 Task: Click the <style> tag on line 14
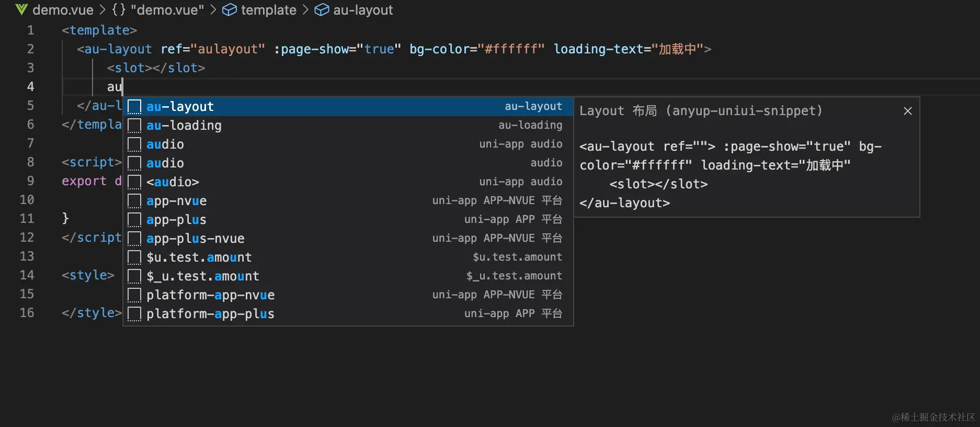88,275
